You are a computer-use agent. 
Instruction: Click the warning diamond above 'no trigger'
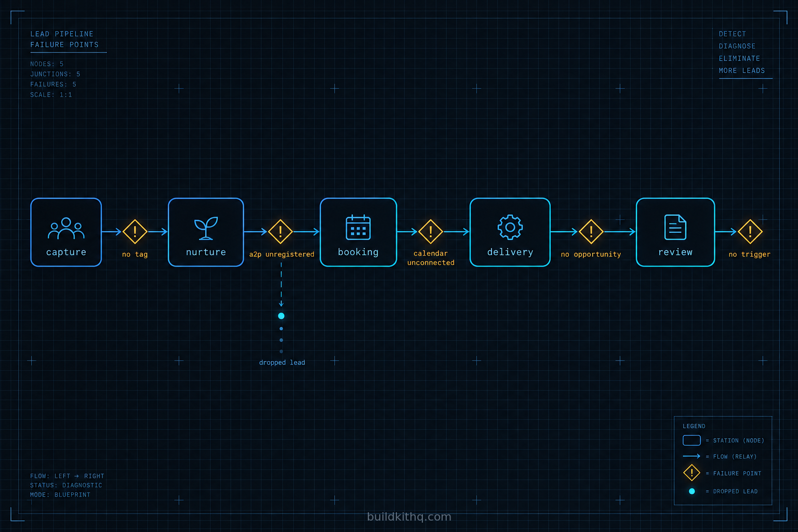point(750,232)
